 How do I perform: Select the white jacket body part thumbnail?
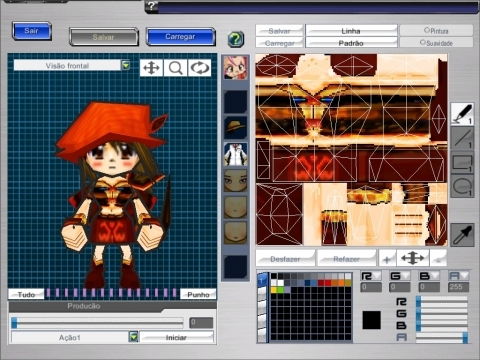235,154
